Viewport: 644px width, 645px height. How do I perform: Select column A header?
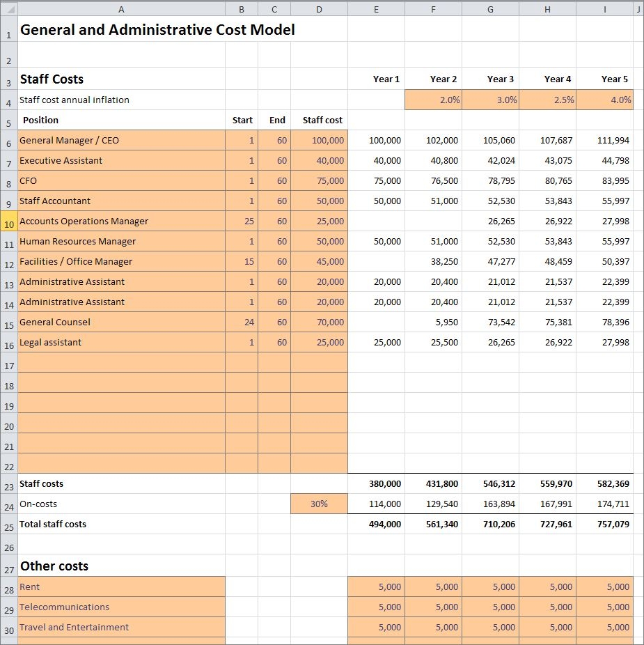(x=121, y=9)
